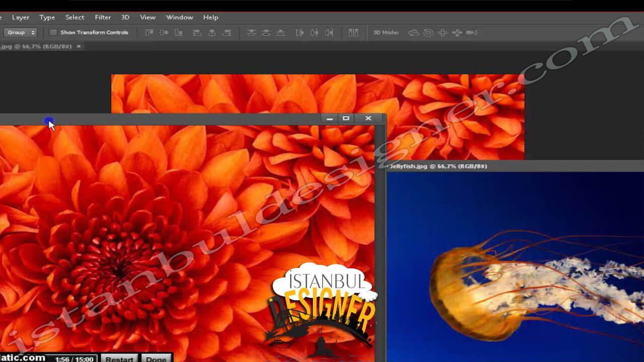Select 3D Rotate mode icon
The image size is (644, 362).
(x=413, y=33)
